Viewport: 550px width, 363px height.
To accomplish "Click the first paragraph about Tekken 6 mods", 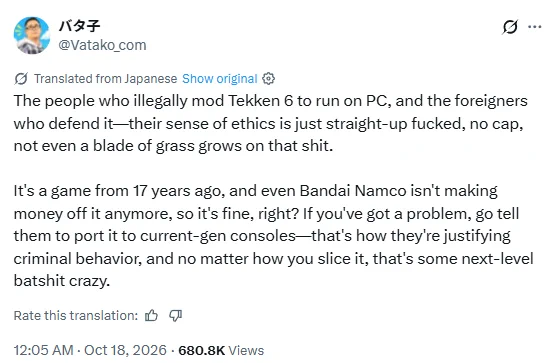I will (x=270, y=123).
